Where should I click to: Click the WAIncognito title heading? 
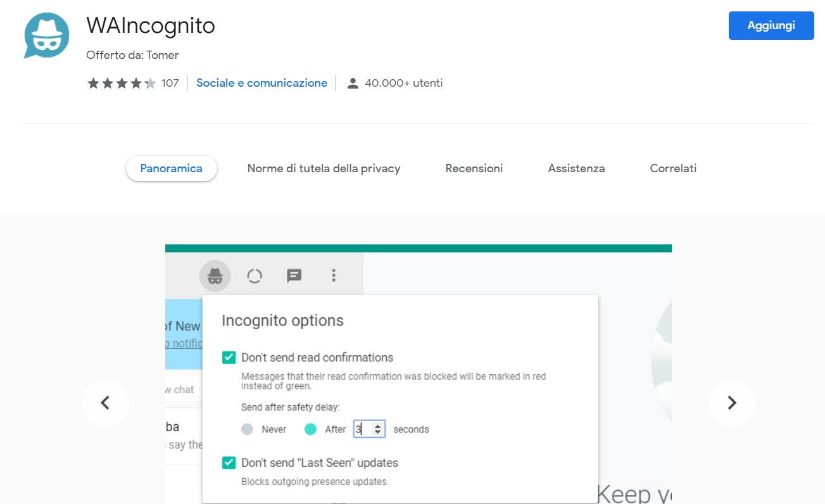pyautogui.click(x=151, y=26)
